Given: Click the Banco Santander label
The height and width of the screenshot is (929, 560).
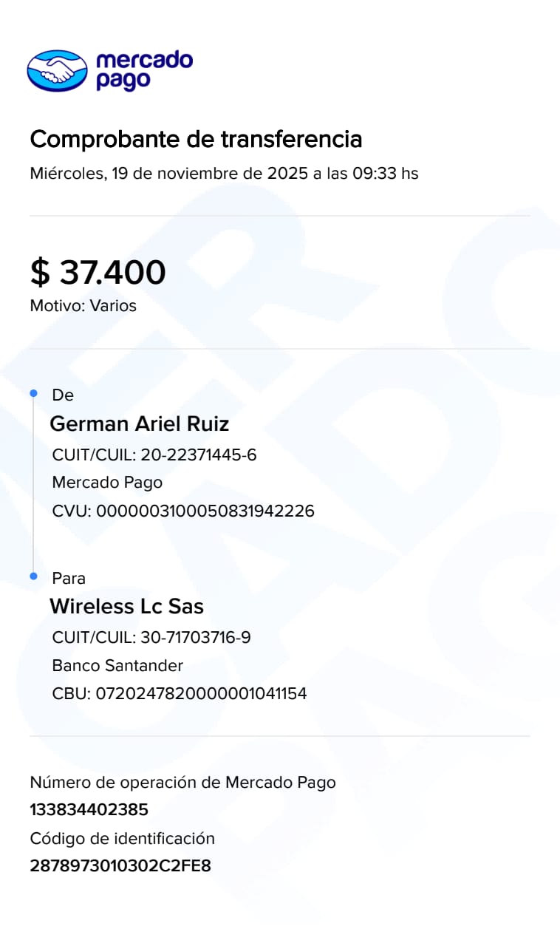Looking at the screenshot, I should click(x=117, y=665).
